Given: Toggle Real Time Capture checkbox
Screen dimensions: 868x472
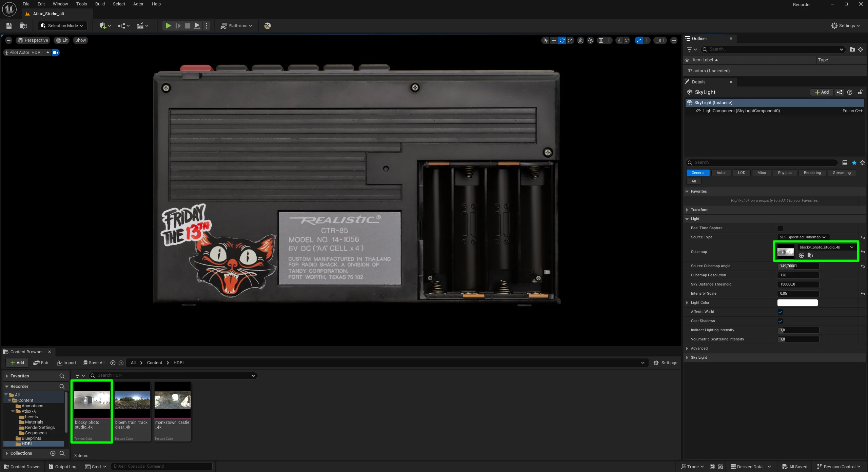Looking at the screenshot, I should tap(780, 228).
